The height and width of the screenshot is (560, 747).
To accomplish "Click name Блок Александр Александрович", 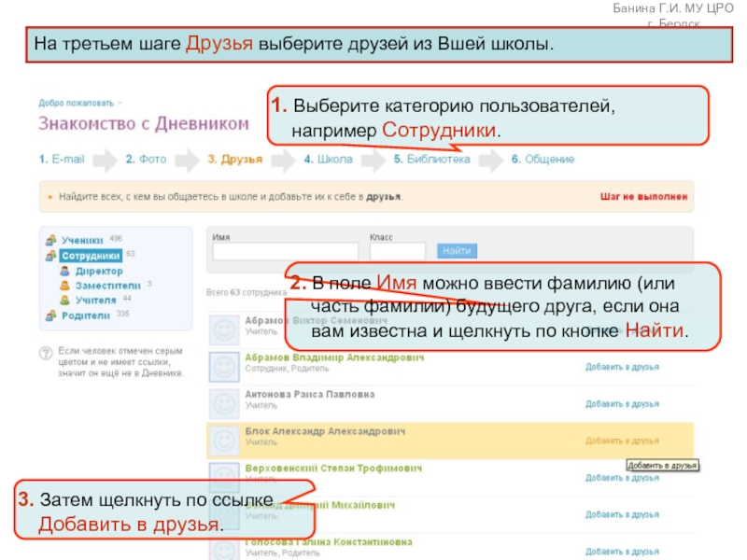I will point(325,431).
